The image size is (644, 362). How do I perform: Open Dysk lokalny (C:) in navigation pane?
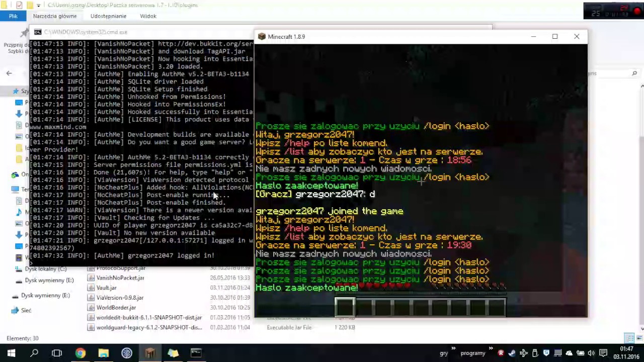click(x=46, y=269)
